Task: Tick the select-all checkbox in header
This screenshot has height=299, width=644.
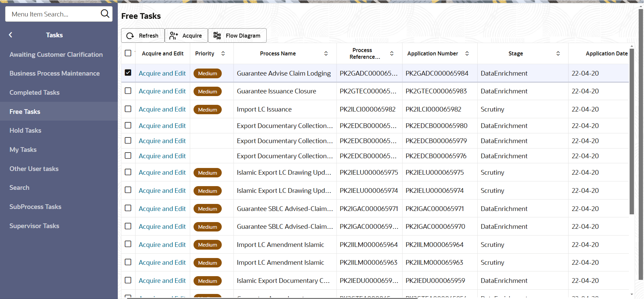Action: [x=128, y=53]
